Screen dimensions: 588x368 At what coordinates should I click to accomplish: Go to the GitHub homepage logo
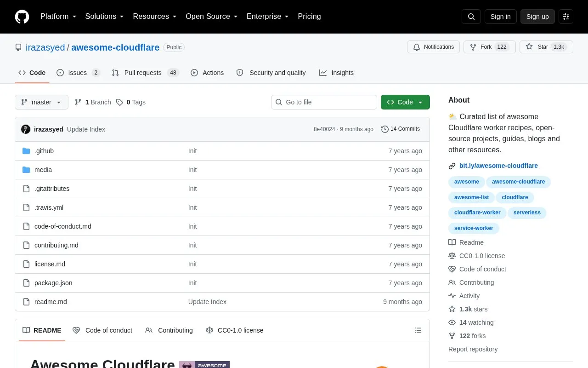[22, 17]
